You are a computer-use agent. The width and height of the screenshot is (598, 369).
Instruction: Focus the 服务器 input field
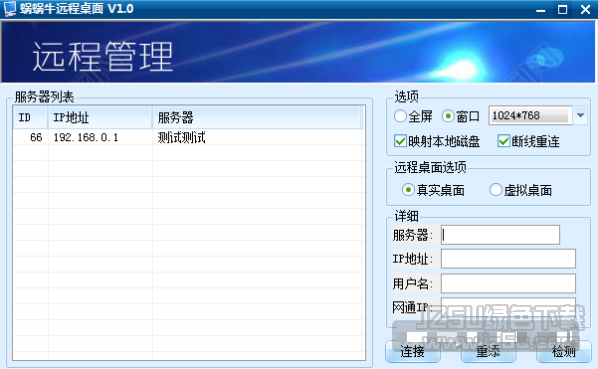(x=500, y=235)
